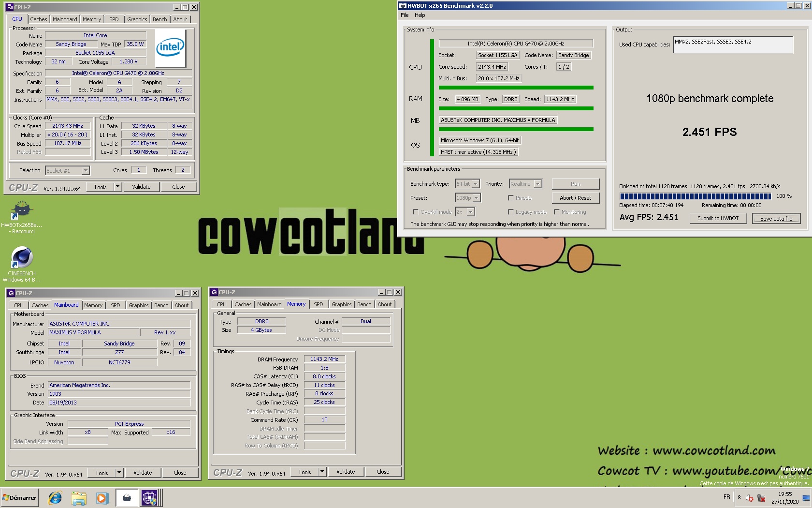This screenshot has height=508, width=812.
Task: Click the Tools button in the CPU window
Action: pyautogui.click(x=100, y=187)
